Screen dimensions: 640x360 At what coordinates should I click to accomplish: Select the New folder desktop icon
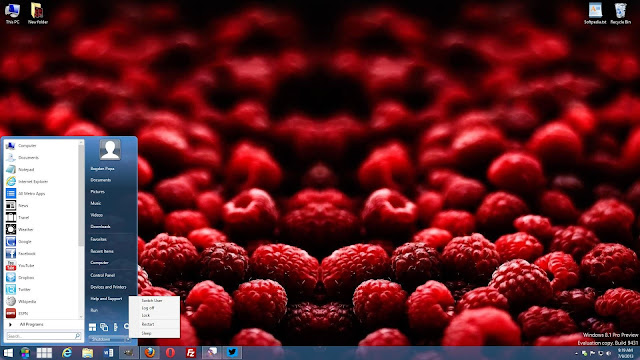pos(38,13)
